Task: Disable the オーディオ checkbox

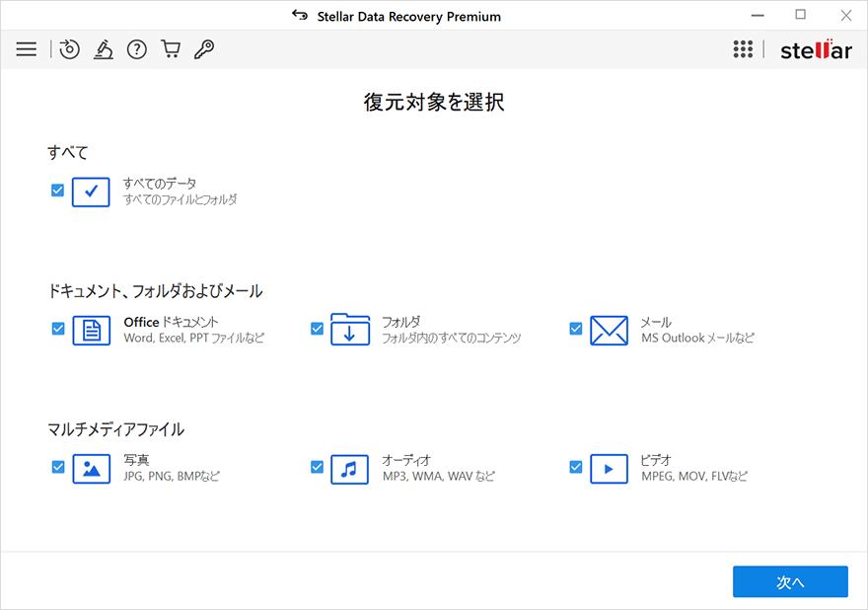Action: 317,467
